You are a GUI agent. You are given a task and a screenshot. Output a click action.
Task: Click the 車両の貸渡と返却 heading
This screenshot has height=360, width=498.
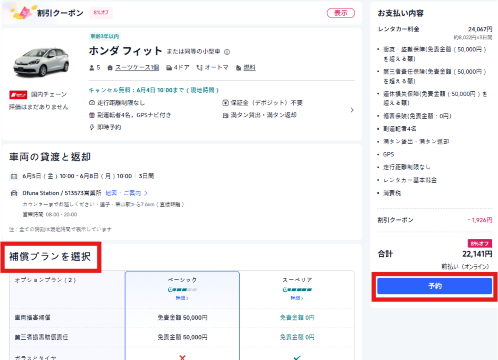point(50,157)
